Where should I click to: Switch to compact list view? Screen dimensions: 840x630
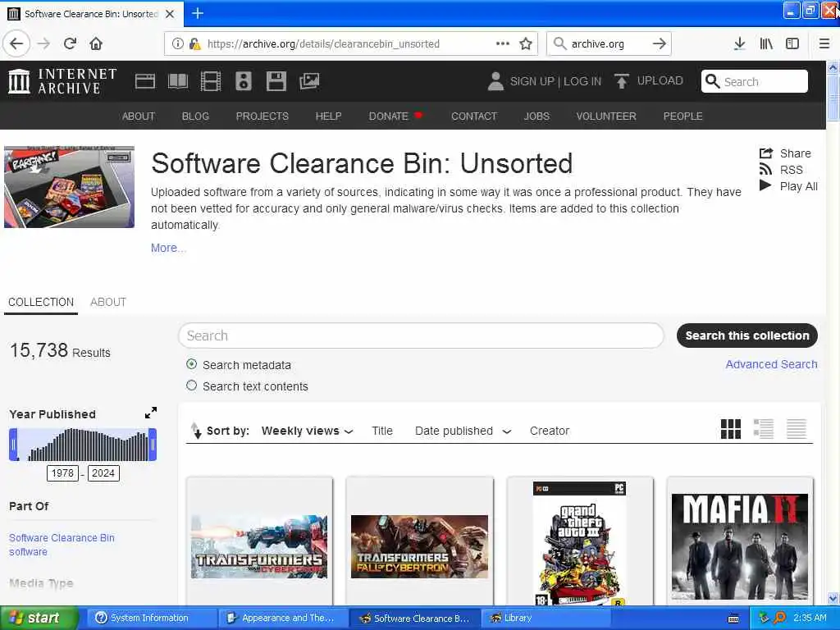click(796, 429)
